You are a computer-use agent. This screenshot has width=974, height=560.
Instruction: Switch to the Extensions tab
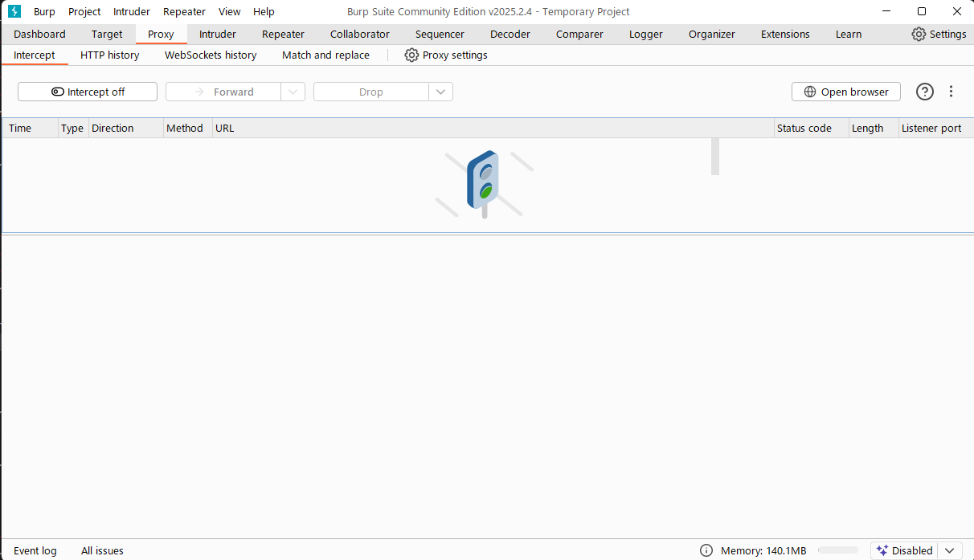coord(785,34)
